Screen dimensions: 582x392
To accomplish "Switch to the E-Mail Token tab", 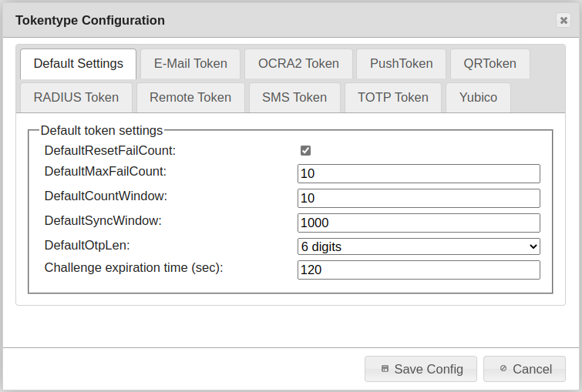I will coord(190,64).
